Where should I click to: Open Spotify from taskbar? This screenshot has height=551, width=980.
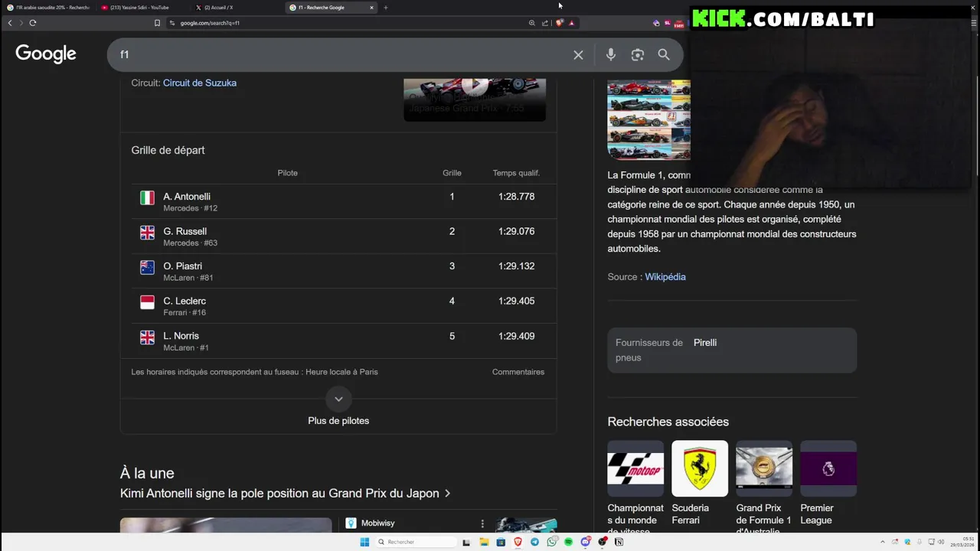pyautogui.click(x=568, y=542)
